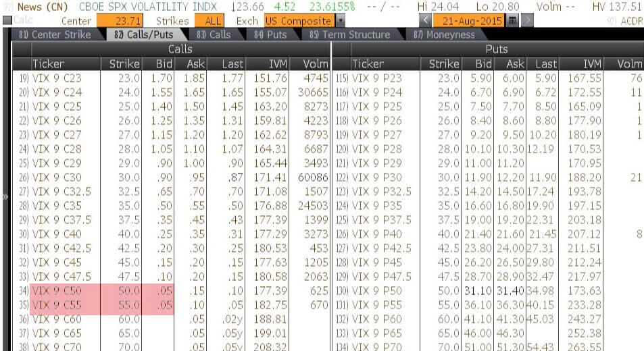Click the Center value field 23.71
The height and width of the screenshot is (351, 644).
120,21
